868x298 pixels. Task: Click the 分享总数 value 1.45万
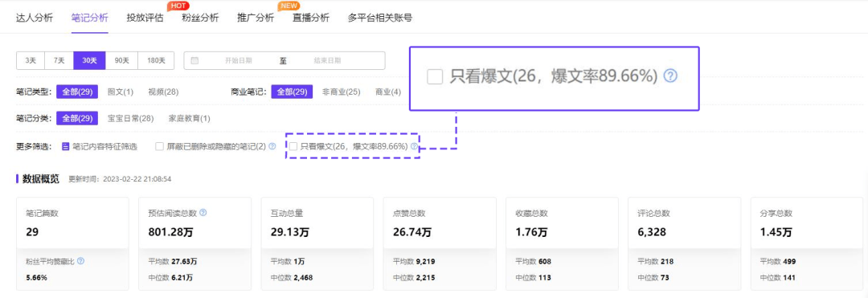(x=776, y=232)
